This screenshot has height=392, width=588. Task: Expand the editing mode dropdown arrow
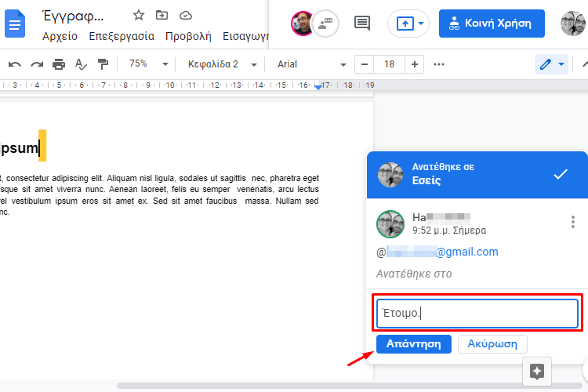click(x=561, y=64)
